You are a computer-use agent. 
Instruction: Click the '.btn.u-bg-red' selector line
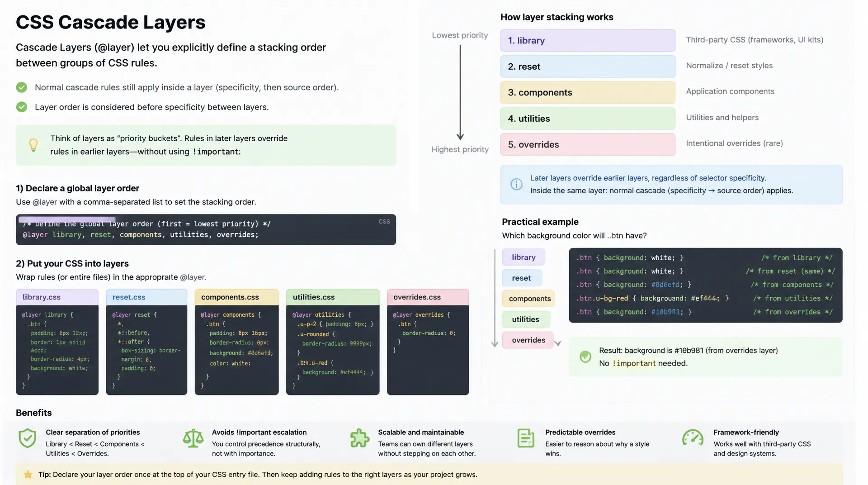click(652, 298)
